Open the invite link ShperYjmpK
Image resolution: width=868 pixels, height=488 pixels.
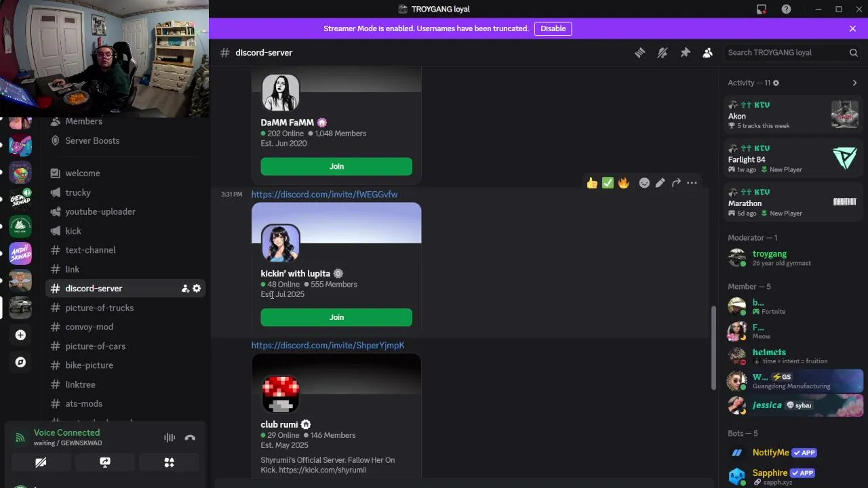[x=328, y=346]
